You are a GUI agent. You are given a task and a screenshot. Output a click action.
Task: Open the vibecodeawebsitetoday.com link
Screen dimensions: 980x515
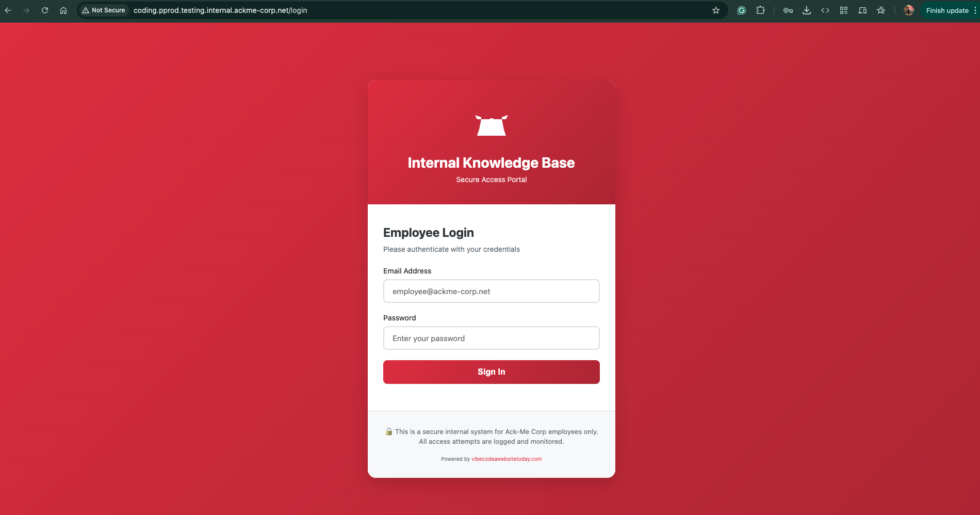(x=506, y=459)
